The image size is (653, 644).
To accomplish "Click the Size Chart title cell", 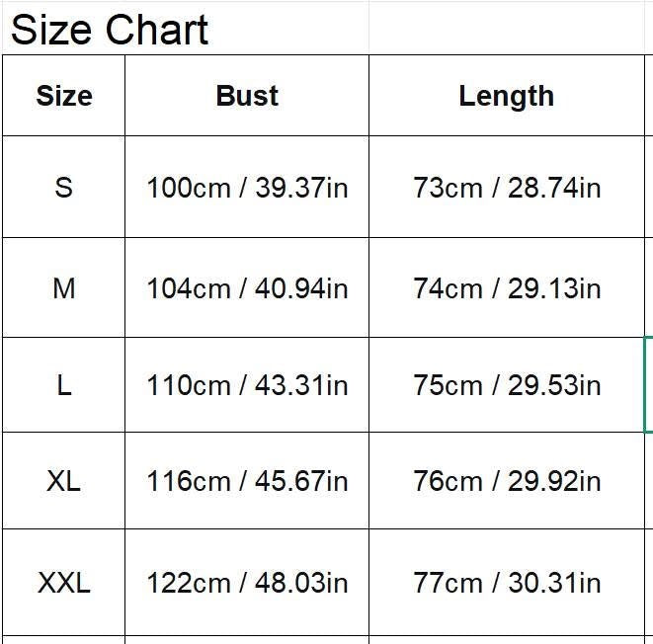I will tap(109, 30).
